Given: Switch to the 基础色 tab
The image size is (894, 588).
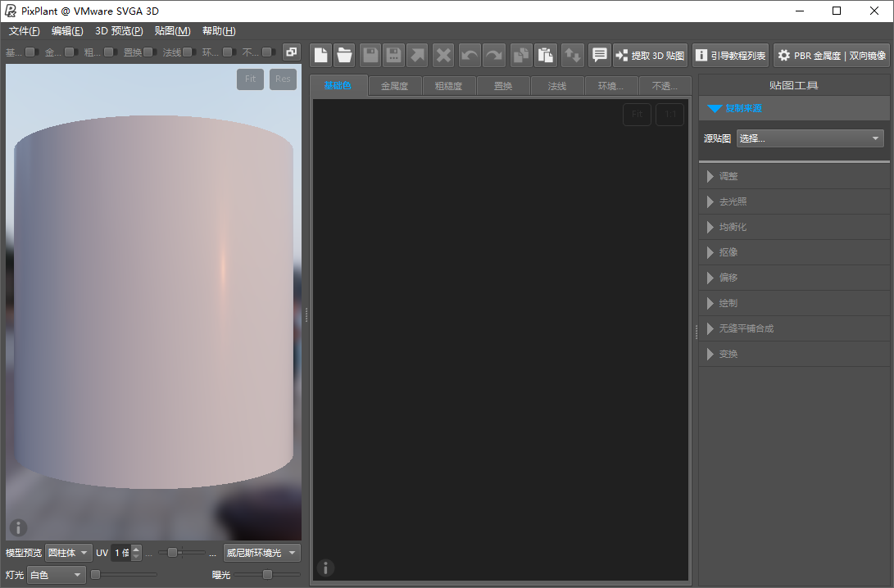Looking at the screenshot, I should [338, 85].
